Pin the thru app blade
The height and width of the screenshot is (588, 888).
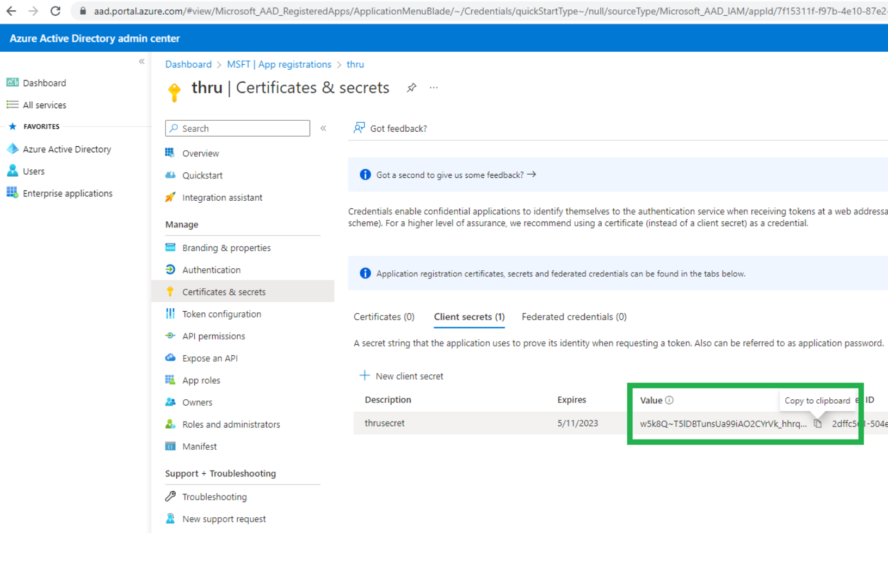coord(411,88)
